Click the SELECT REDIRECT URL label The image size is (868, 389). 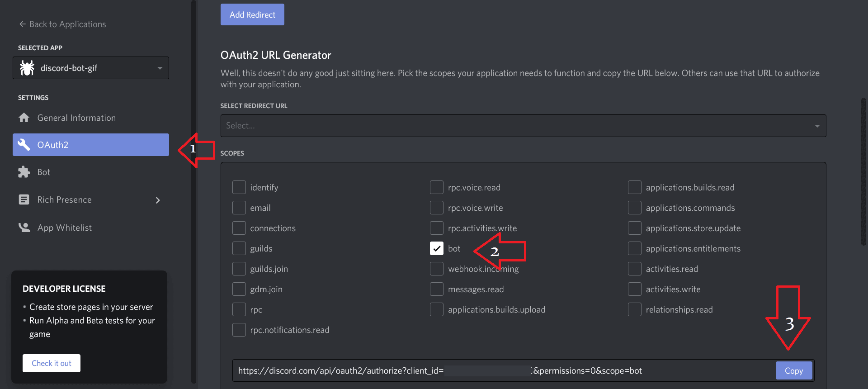point(254,106)
